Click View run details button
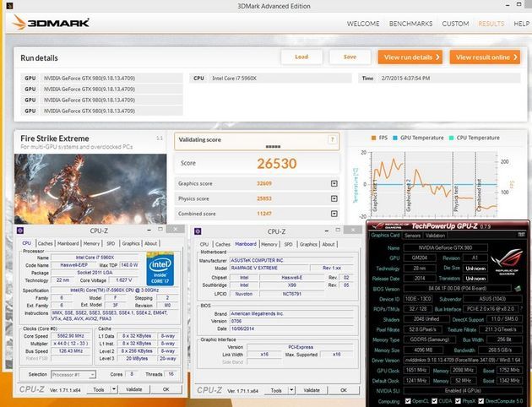 click(x=411, y=57)
